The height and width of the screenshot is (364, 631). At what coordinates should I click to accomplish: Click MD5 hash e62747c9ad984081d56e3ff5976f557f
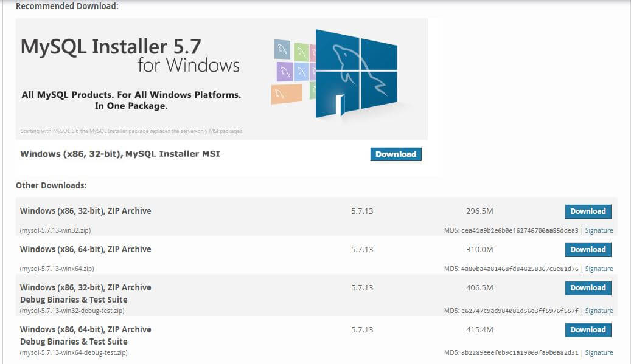tap(520, 311)
